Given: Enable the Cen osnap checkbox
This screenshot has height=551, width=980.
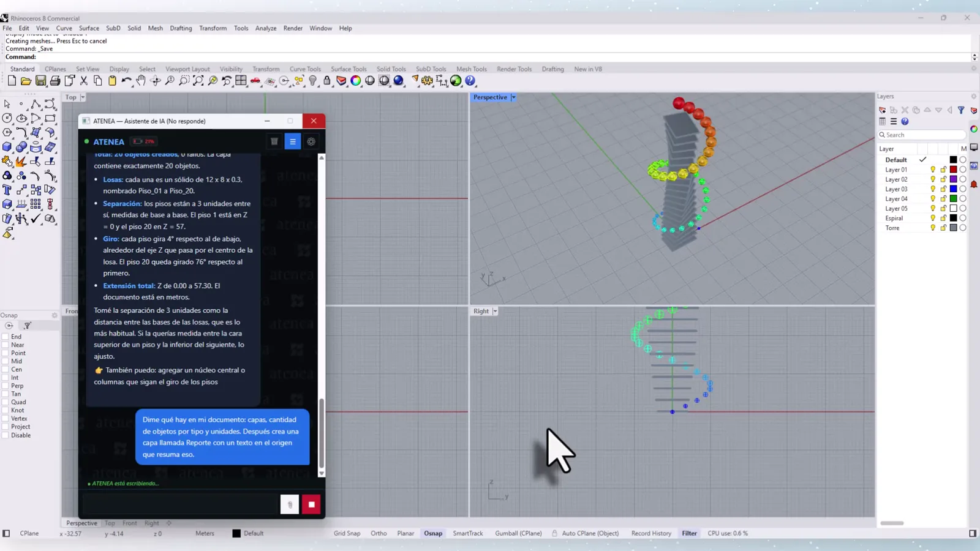Looking at the screenshot, I should [6, 369].
